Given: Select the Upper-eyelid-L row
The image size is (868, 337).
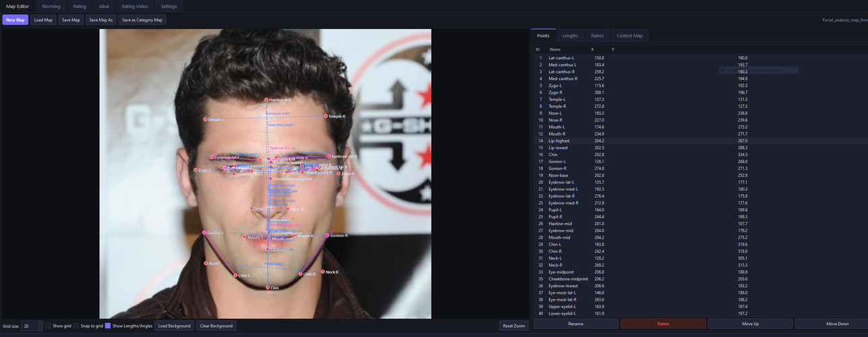Looking at the screenshot, I should (700, 307).
